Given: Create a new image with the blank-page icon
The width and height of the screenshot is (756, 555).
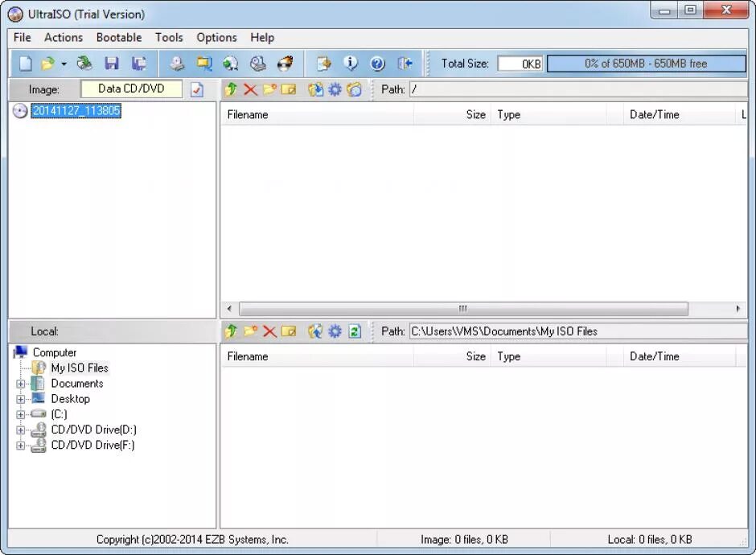Looking at the screenshot, I should [25, 64].
